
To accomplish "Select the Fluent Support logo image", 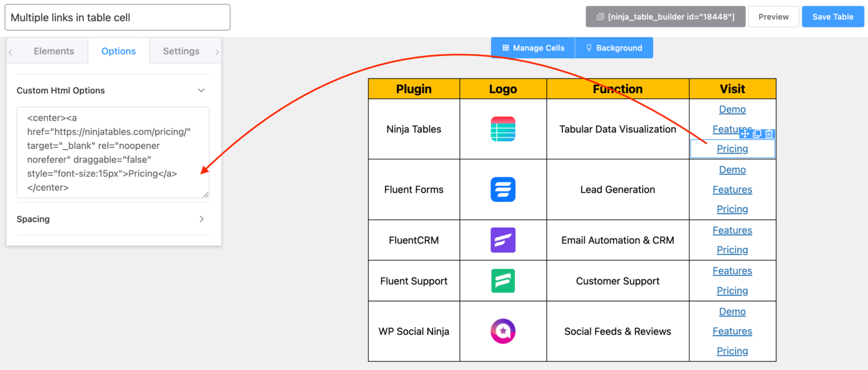I will (x=502, y=281).
